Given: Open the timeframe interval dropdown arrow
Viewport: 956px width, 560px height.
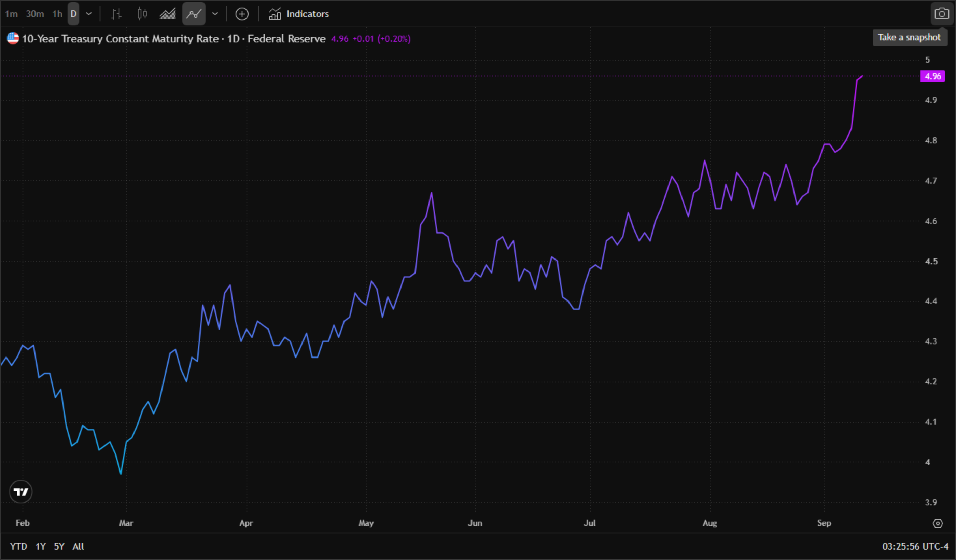Looking at the screenshot, I should pyautogui.click(x=89, y=14).
